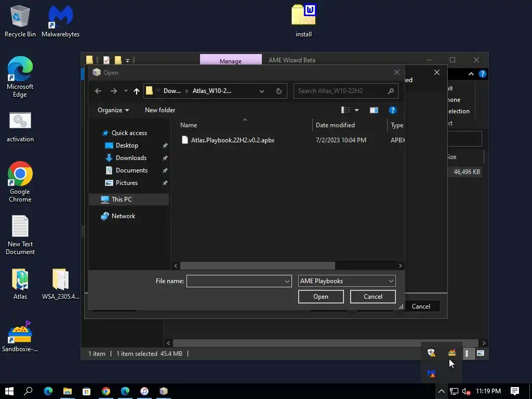This screenshot has height=399, width=532.
Task: Open Sandboxie tray icon
Action: click(x=451, y=353)
